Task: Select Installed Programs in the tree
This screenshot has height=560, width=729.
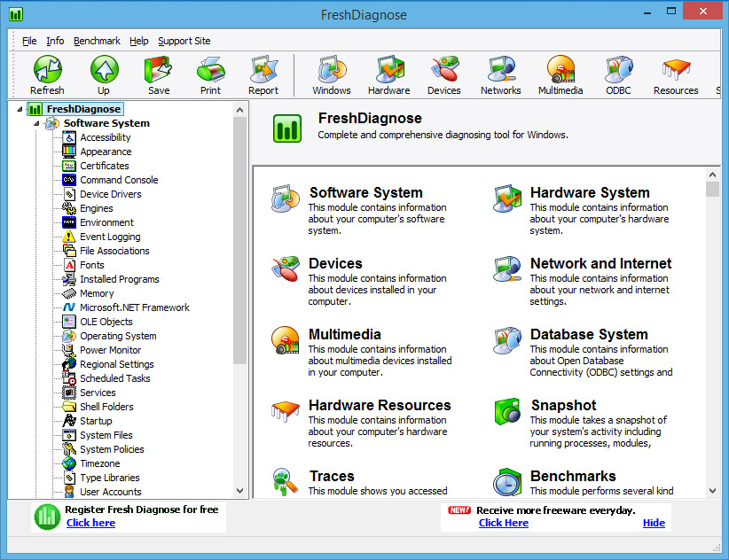Action: (x=120, y=279)
